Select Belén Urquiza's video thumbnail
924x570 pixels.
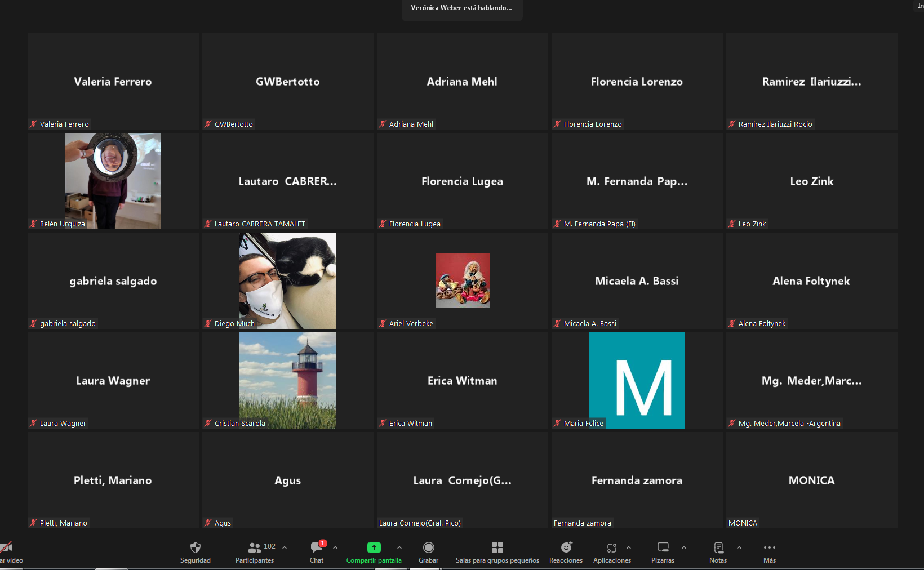[113, 181]
